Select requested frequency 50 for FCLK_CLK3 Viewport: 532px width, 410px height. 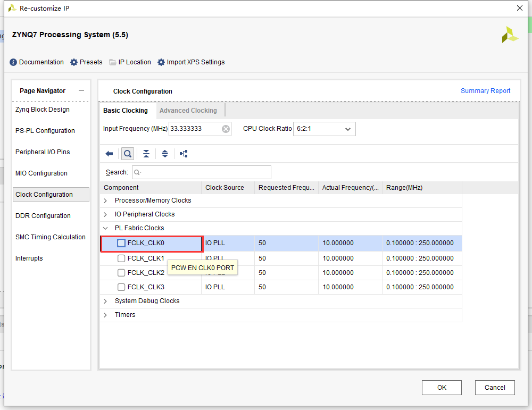286,287
